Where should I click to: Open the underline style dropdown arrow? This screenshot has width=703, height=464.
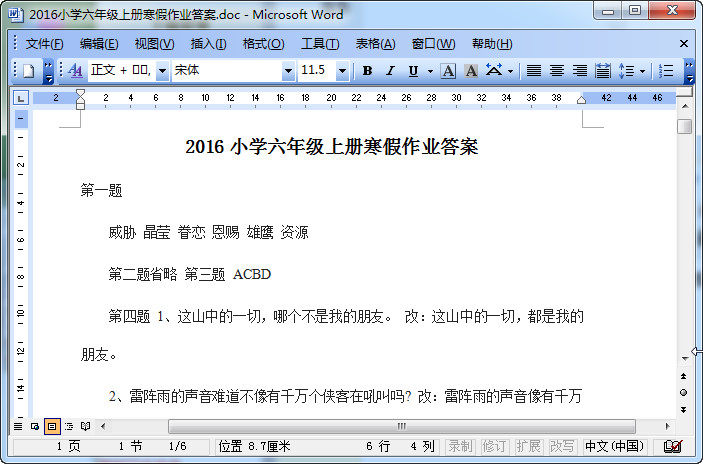pyautogui.click(x=430, y=71)
